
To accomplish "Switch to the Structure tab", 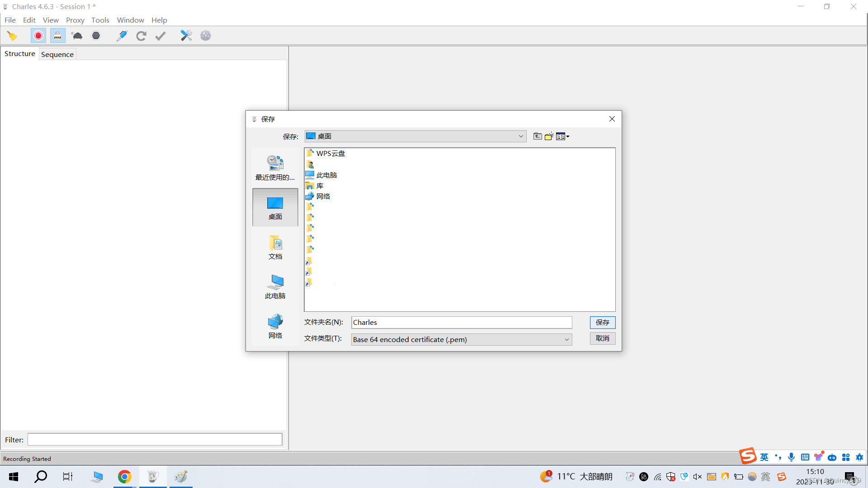I will [x=20, y=53].
